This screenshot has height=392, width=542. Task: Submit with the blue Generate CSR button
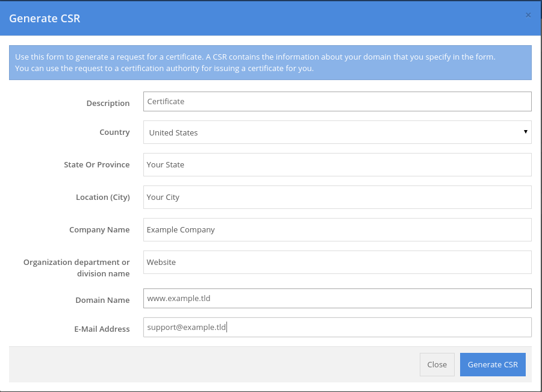493,364
